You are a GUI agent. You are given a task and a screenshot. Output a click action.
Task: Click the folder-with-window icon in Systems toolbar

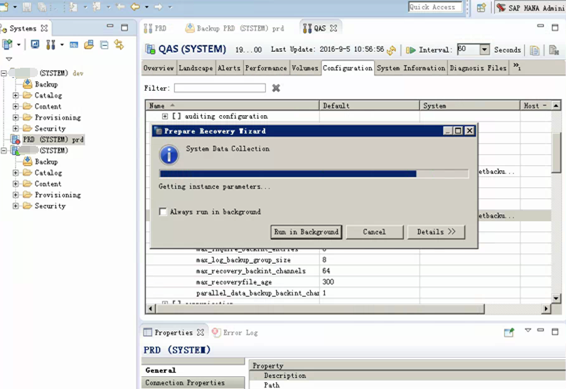[89, 44]
